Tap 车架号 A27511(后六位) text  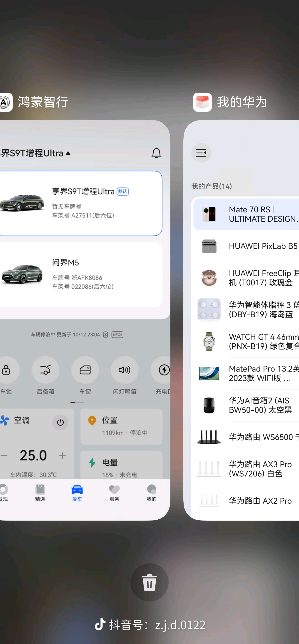83,215
